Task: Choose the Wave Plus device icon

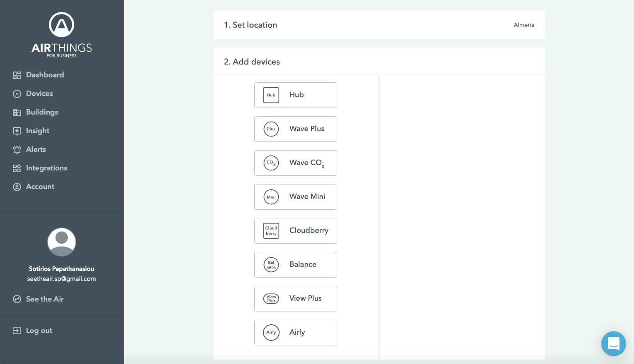Action: coord(271,129)
